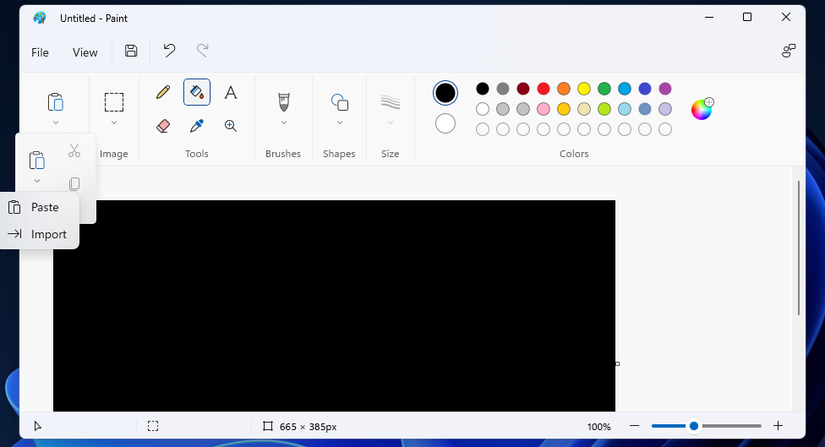The height and width of the screenshot is (447, 825).
Task: Click the Redo arrow
Action: pyautogui.click(x=203, y=50)
